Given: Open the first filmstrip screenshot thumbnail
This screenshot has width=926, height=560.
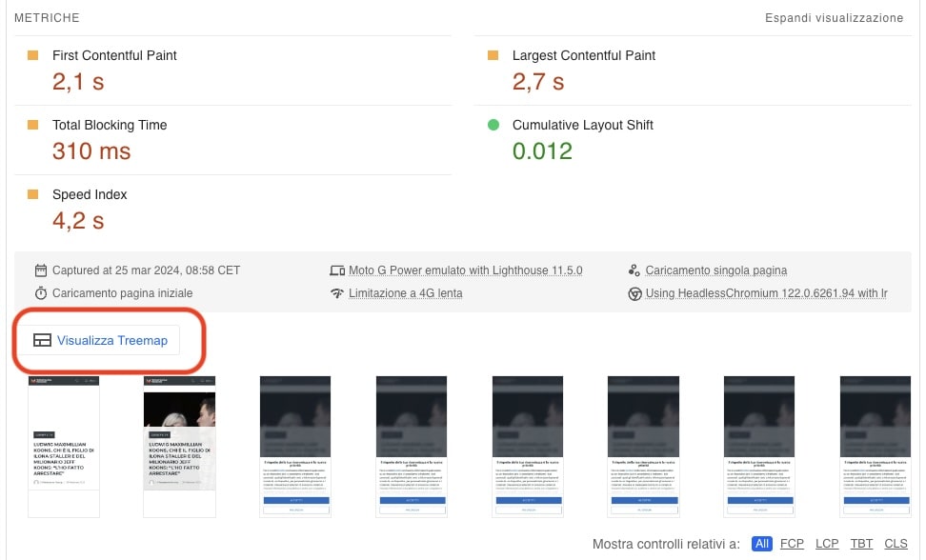Looking at the screenshot, I should (x=64, y=446).
